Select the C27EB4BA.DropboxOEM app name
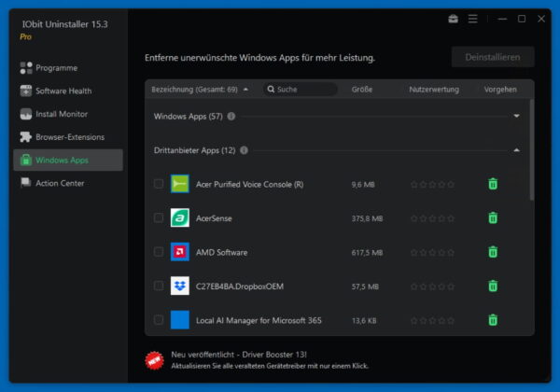560x392 pixels. [x=240, y=287]
